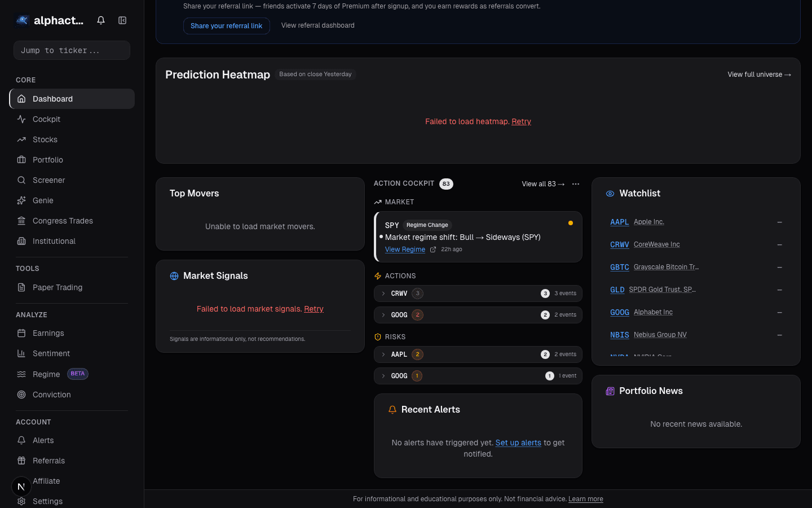Expand the GOOG risk events row
The width and height of the screenshot is (812, 508).
click(383, 376)
